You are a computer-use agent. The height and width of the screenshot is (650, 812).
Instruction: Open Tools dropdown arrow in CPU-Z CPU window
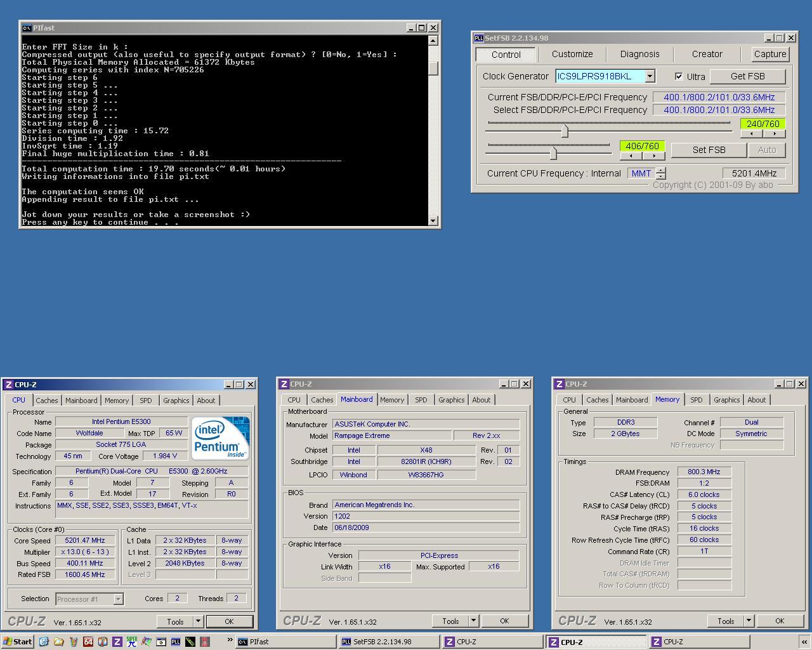[x=198, y=621]
